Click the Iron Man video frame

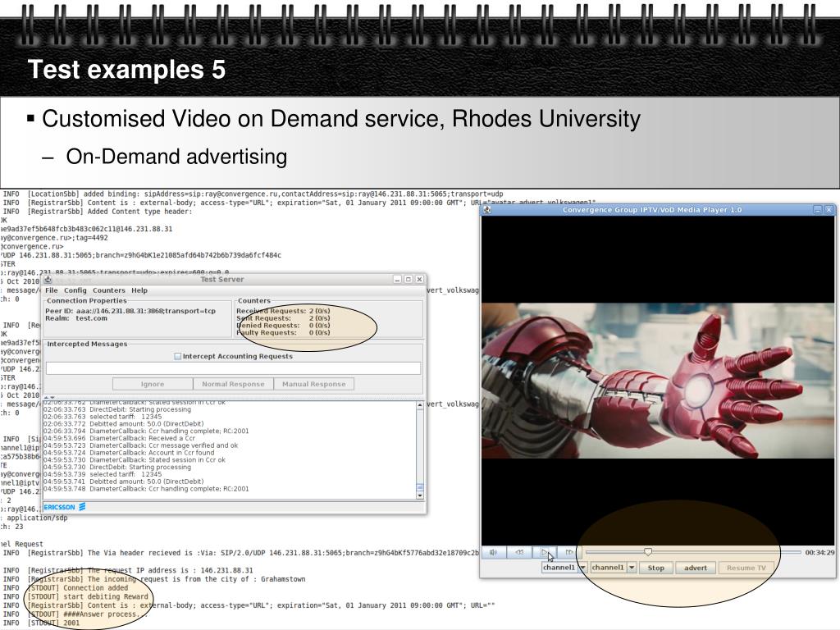[x=658, y=381]
